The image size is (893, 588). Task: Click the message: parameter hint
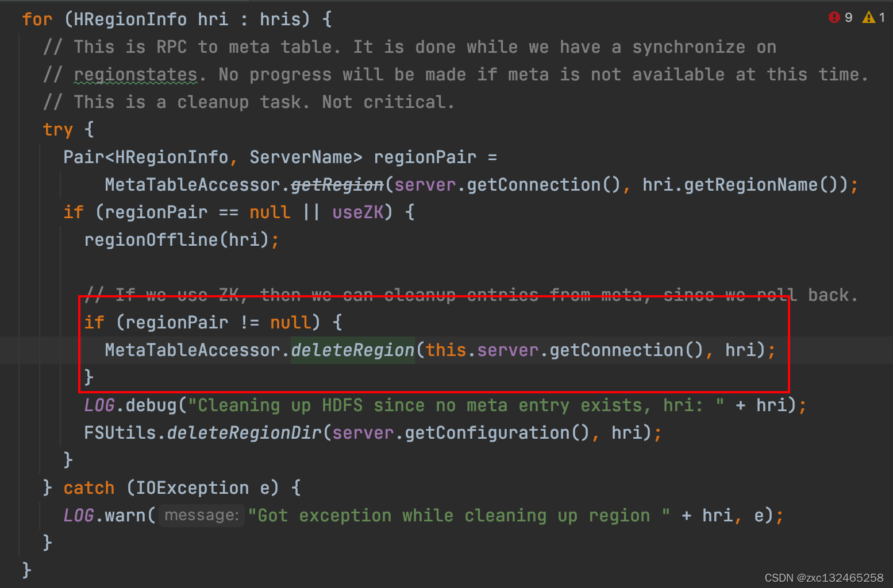point(201,515)
